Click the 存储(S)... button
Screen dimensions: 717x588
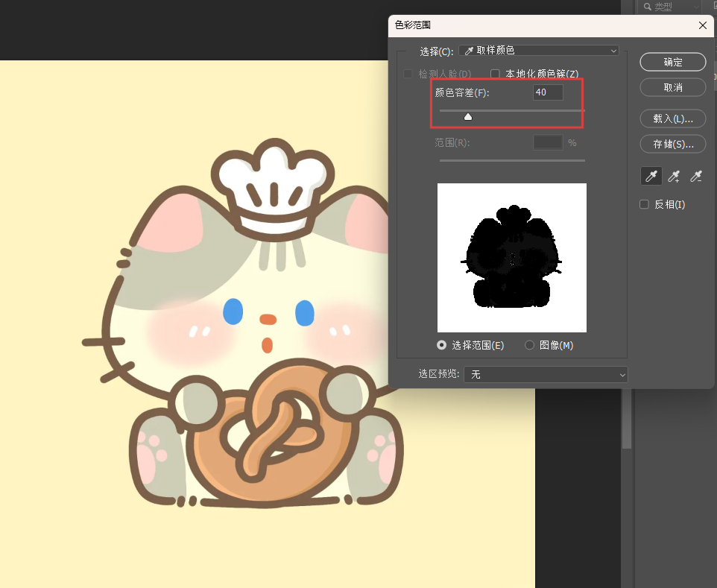pyautogui.click(x=672, y=144)
